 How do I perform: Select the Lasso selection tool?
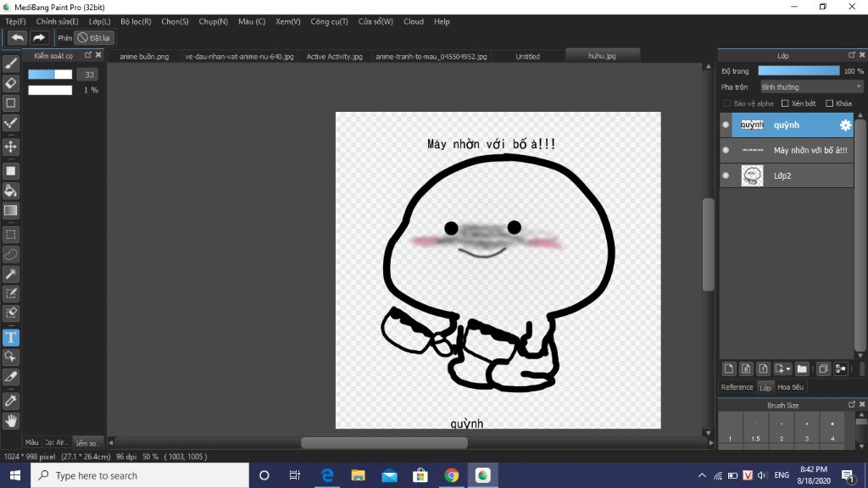point(10,254)
